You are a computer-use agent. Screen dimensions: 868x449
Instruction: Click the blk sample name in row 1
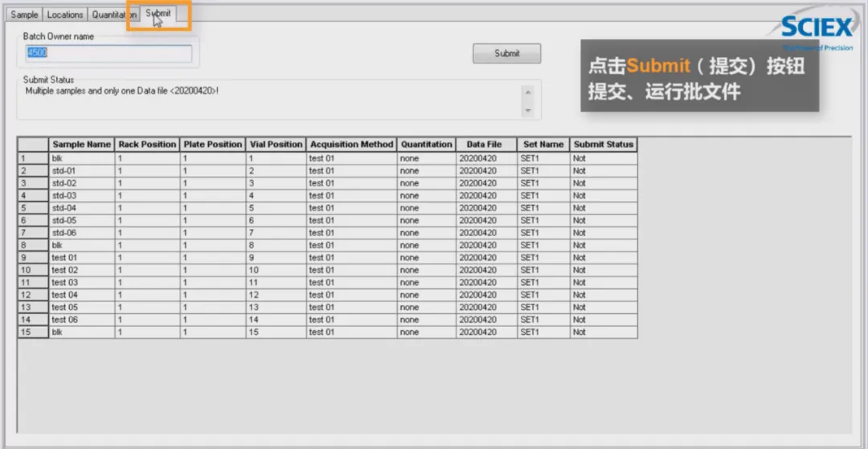82,158
